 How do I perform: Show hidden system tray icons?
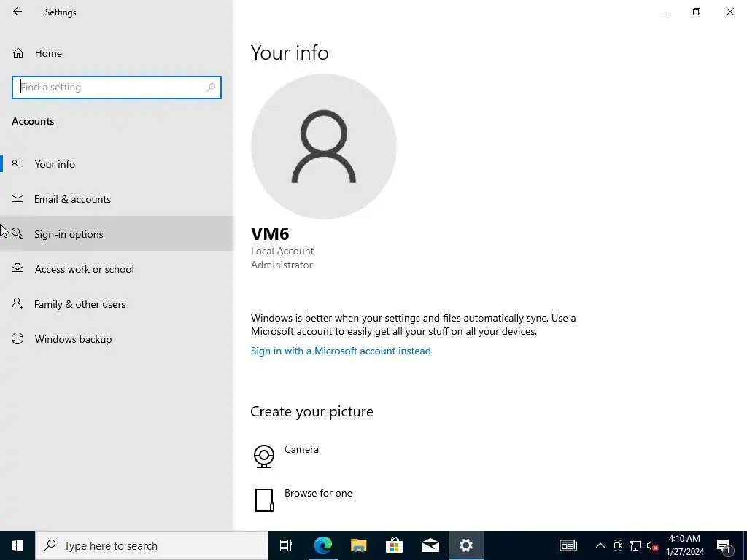point(600,545)
